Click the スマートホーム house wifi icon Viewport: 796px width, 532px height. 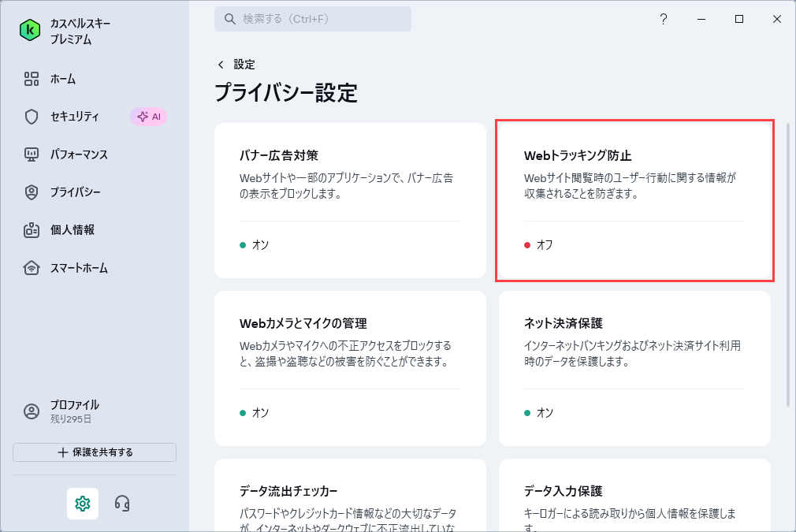coord(32,267)
